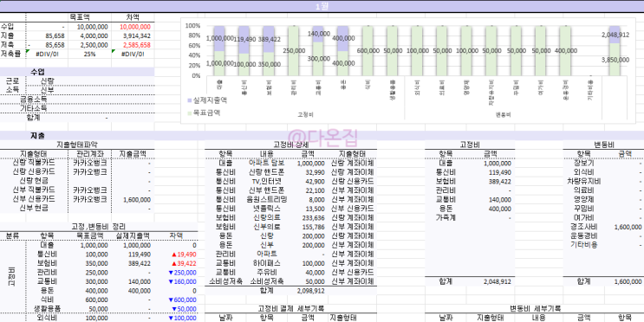Select the 신랑 현금 row label
This screenshot has height=322, width=644.
[x=34, y=181]
